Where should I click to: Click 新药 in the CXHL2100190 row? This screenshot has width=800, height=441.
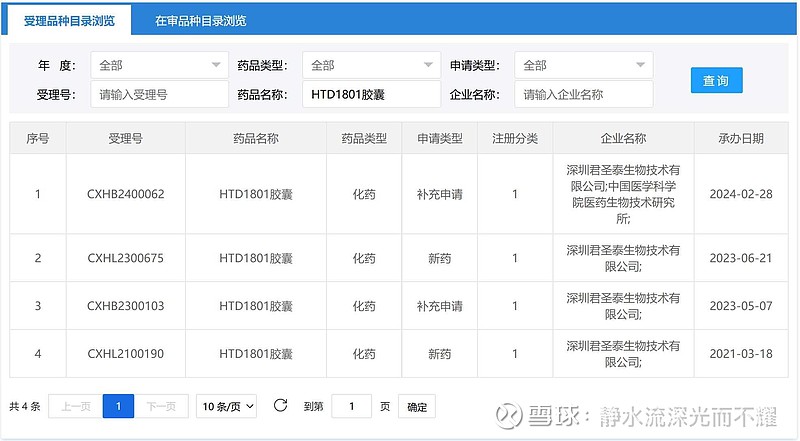(440, 354)
